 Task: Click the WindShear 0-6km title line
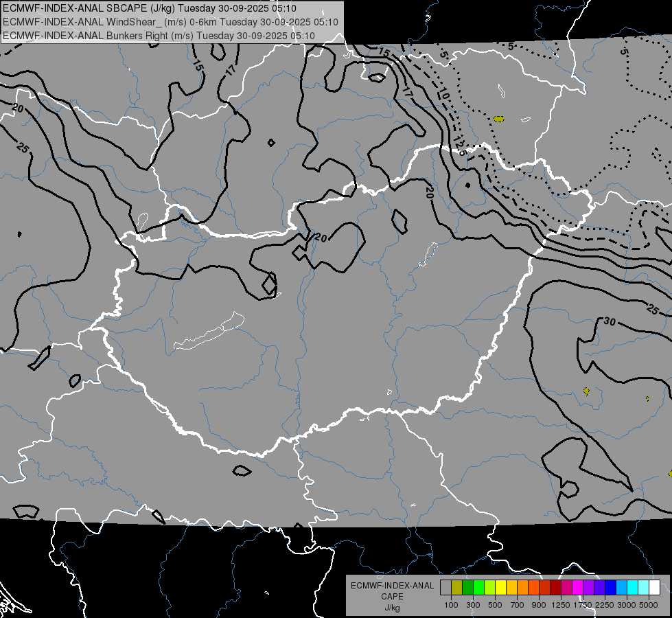click(x=170, y=22)
